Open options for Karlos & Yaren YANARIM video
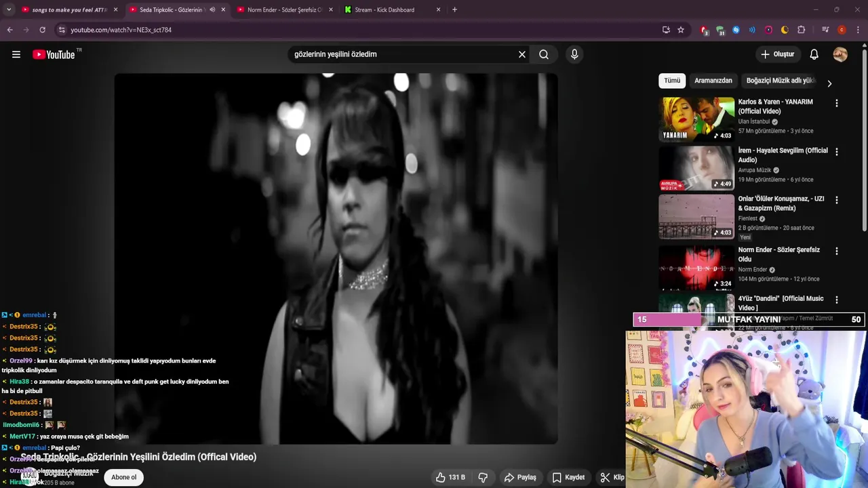Viewport: 868px width, 488px height. 836,103
